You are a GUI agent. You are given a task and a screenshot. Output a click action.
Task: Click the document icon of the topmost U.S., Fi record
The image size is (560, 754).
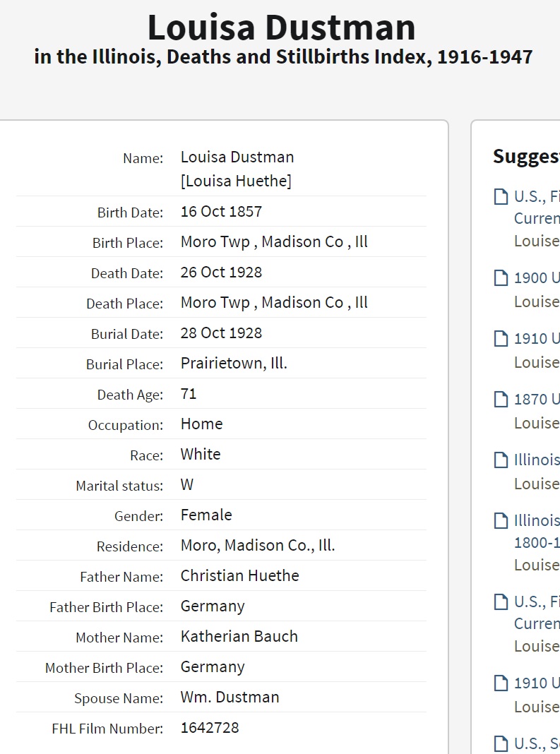501,196
